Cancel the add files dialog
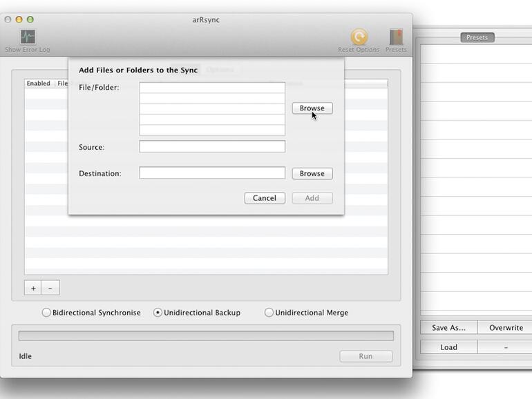This screenshot has height=399, width=532. [x=265, y=198]
